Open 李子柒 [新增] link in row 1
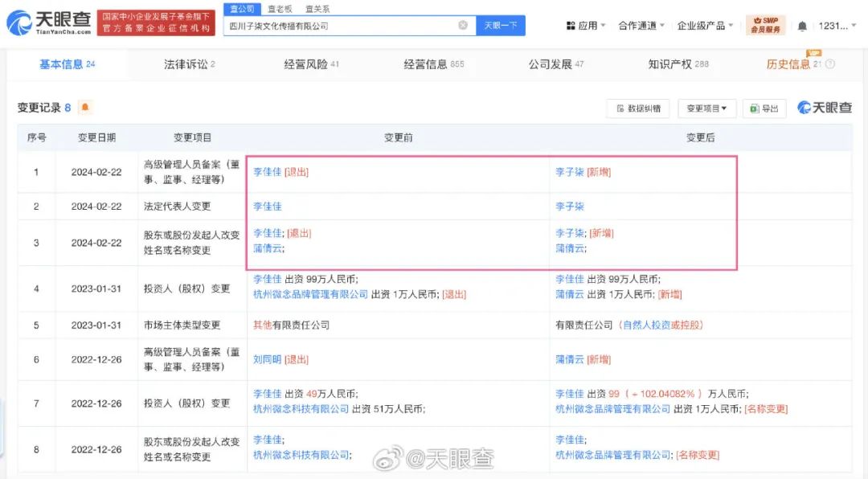Screen dimensions: 868x479 click(583, 172)
